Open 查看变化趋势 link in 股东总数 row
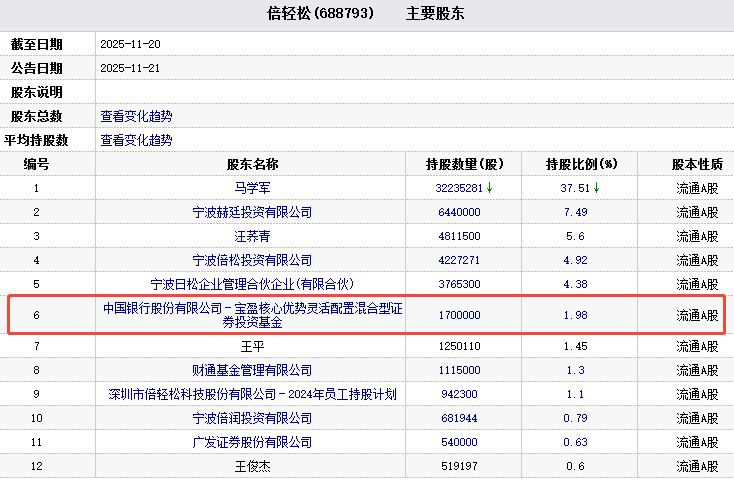 click(136, 116)
